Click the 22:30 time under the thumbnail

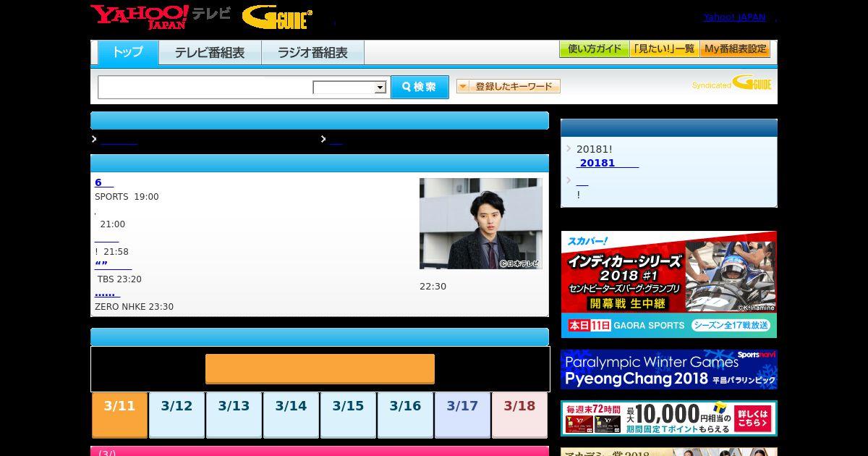click(x=433, y=287)
